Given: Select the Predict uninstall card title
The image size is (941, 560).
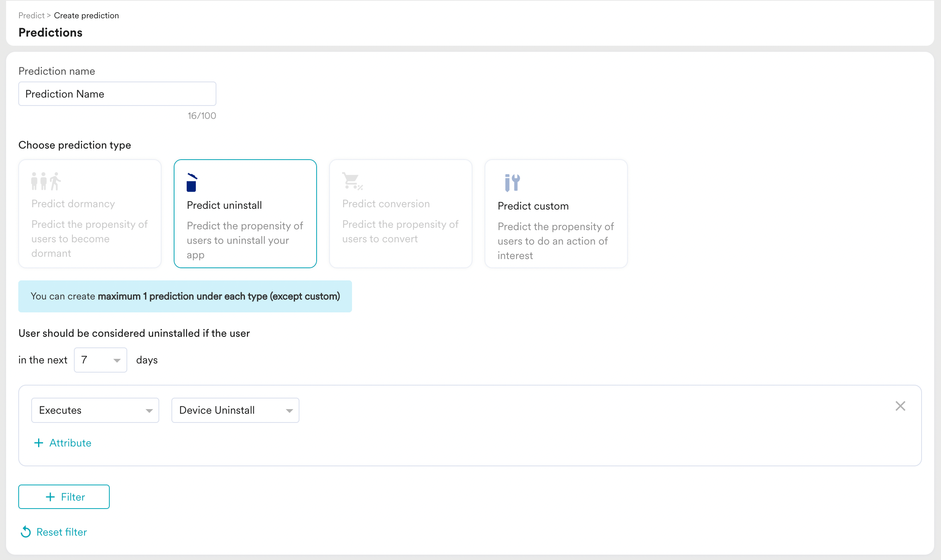Looking at the screenshot, I should 224,205.
